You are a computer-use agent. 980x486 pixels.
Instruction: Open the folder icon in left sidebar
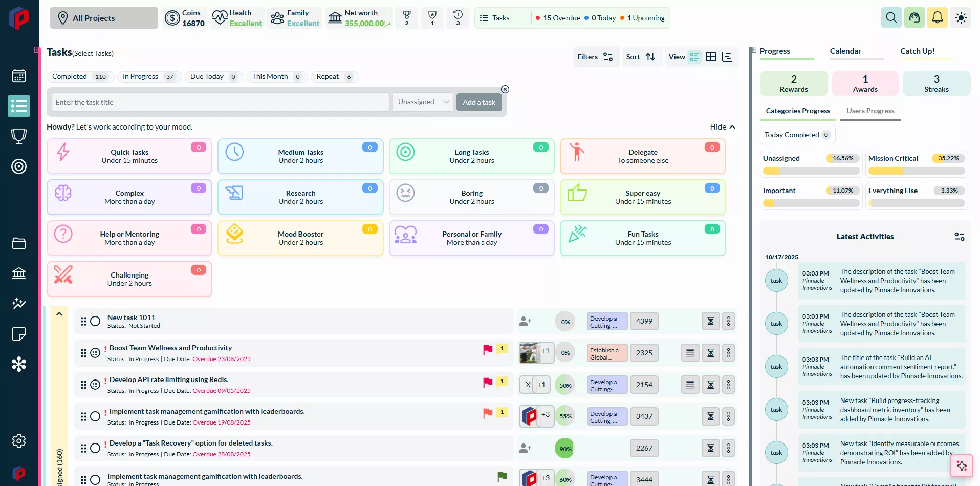[x=19, y=243]
